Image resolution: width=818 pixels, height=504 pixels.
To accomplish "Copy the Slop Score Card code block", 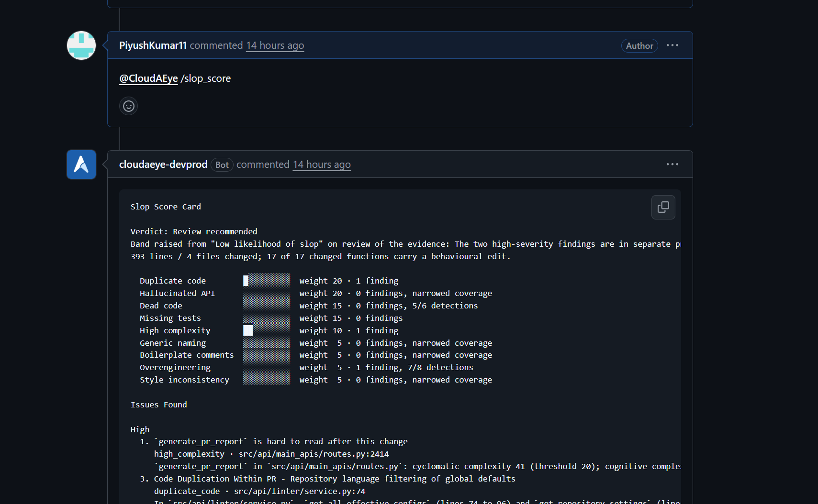I will point(663,207).
